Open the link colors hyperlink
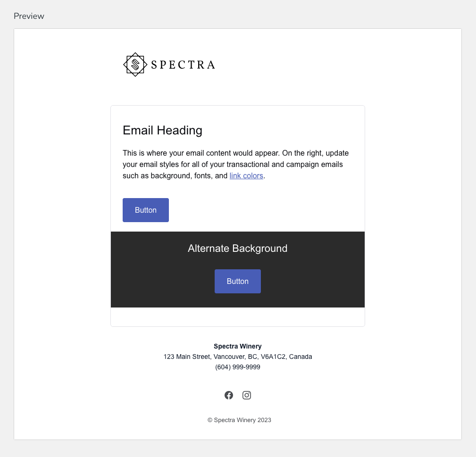This screenshot has width=476, height=457. pyautogui.click(x=246, y=175)
